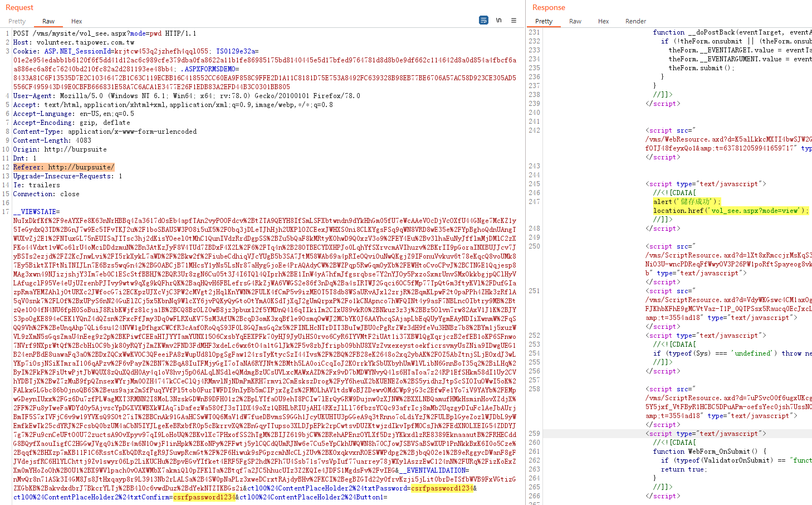Screen dimensions: 812x505
Task: Toggle the word wrap icon in Request panel
Action: [483, 20]
